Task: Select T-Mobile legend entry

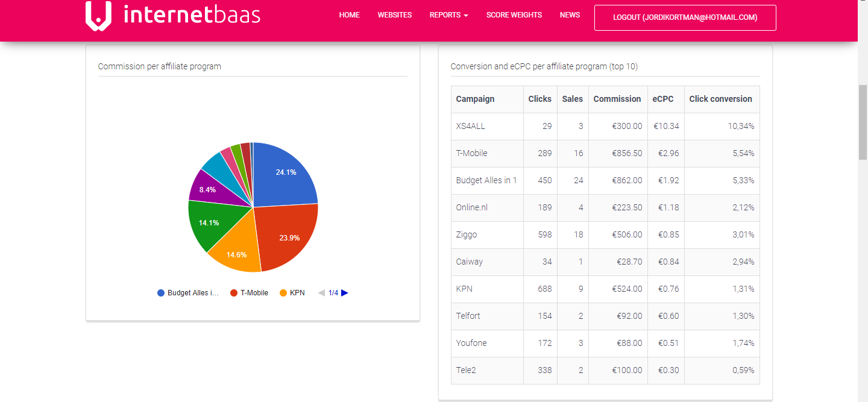Action: click(x=249, y=293)
